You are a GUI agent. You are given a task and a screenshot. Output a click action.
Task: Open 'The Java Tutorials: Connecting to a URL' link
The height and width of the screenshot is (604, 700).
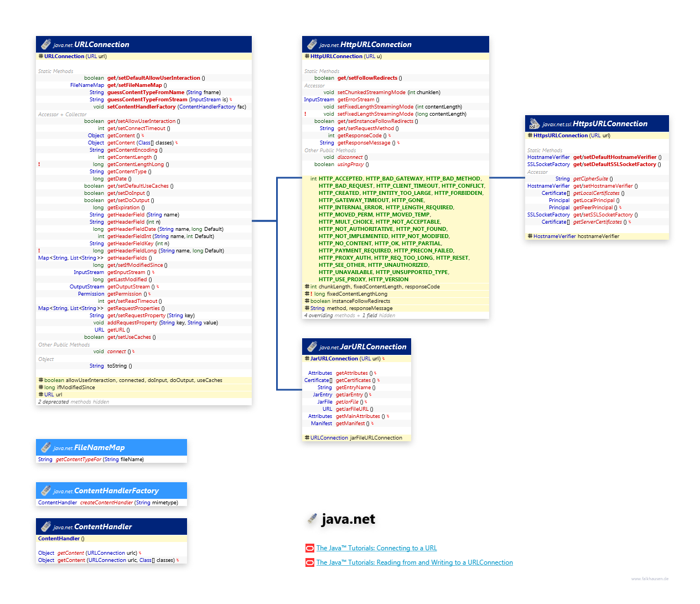(x=376, y=548)
